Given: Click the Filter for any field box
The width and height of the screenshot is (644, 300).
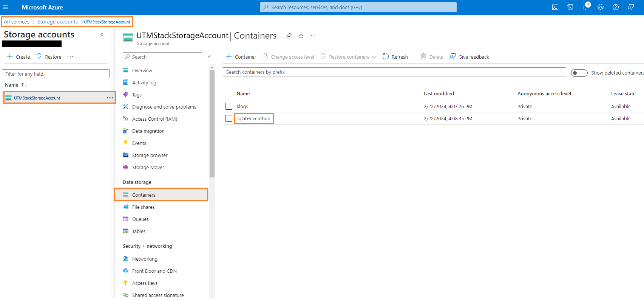Looking at the screenshot, I should [56, 74].
